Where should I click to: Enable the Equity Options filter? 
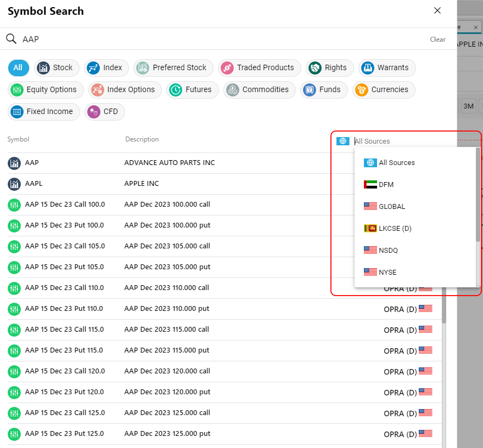point(46,89)
